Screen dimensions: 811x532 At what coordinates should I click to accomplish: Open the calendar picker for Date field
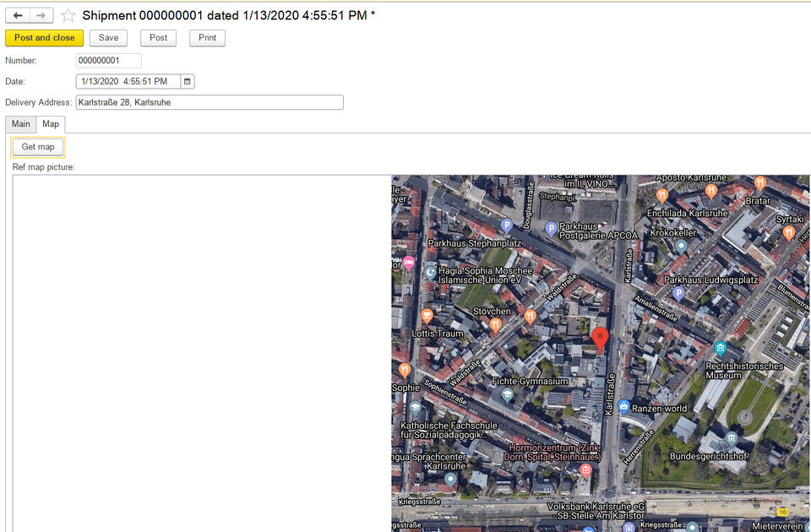click(188, 81)
